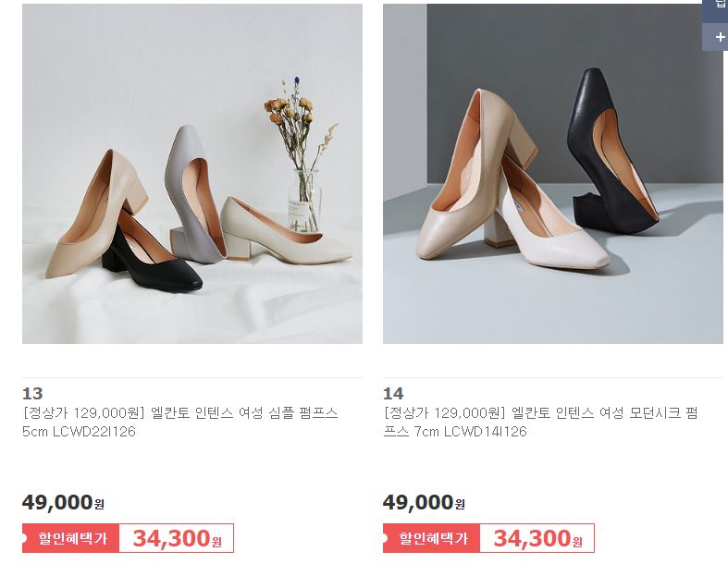Click the 49,000원 price under product 14
The width and height of the screenshot is (728, 564).
tap(424, 502)
